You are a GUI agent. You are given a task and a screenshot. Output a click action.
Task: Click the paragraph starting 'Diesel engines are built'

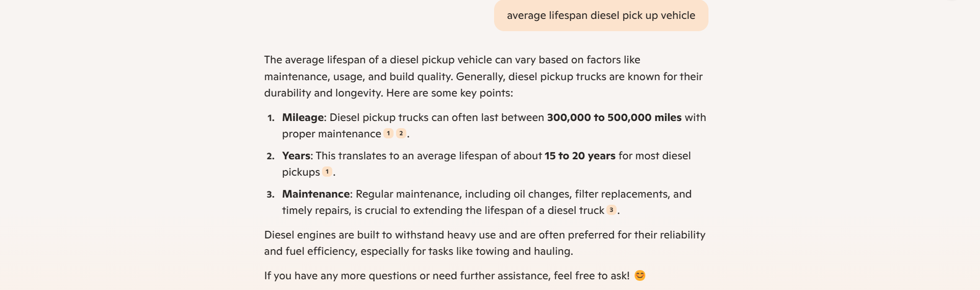click(x=485, y=243)
